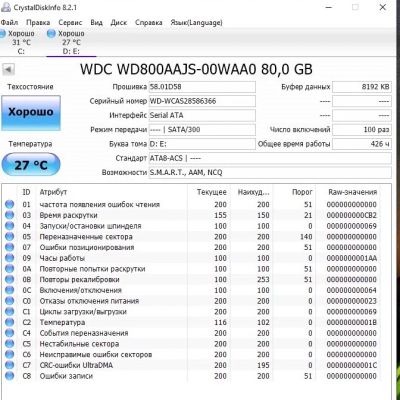Click the 27 °C temperature button

tap(31, 165)
